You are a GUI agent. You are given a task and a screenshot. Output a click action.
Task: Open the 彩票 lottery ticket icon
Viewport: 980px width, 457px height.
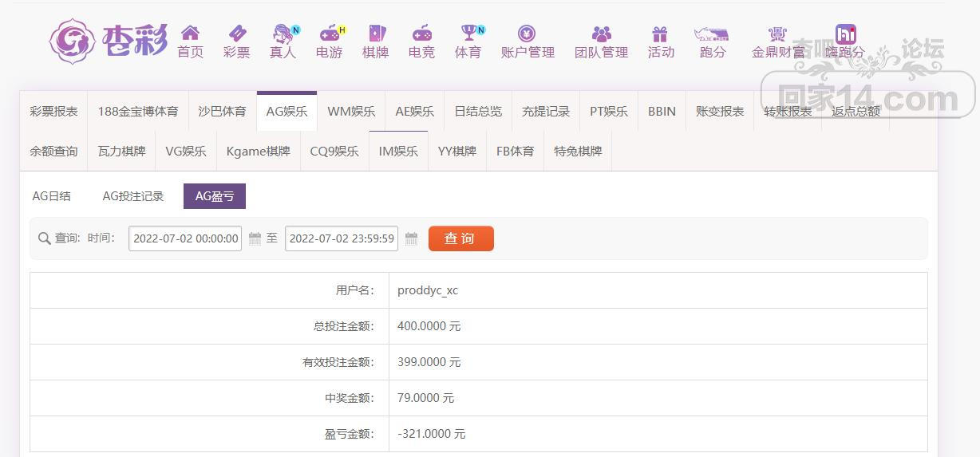coord(237,33)
